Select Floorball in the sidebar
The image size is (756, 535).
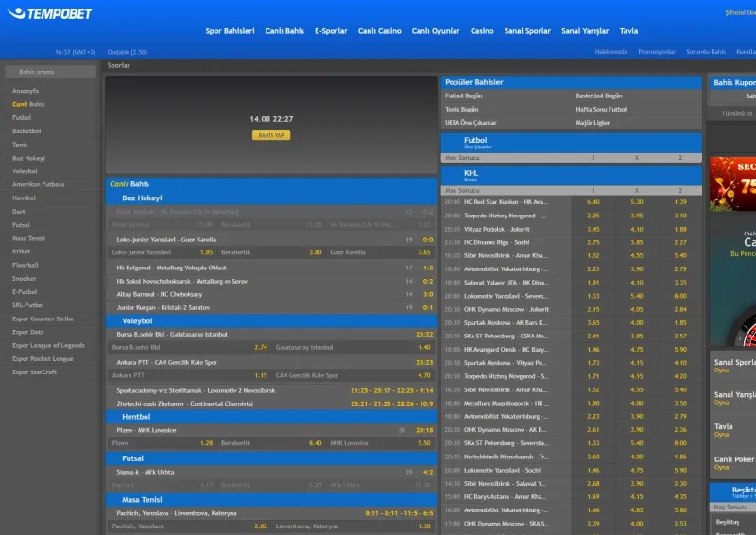26,266
